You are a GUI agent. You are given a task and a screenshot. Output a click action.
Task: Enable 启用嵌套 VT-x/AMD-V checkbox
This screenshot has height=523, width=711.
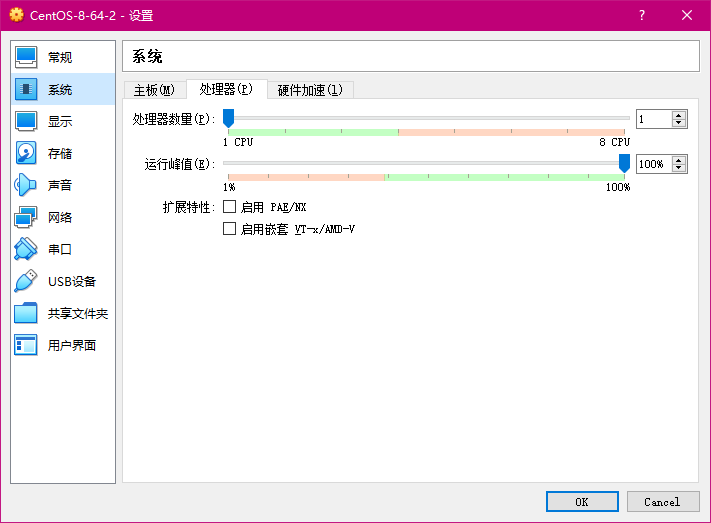229,229
